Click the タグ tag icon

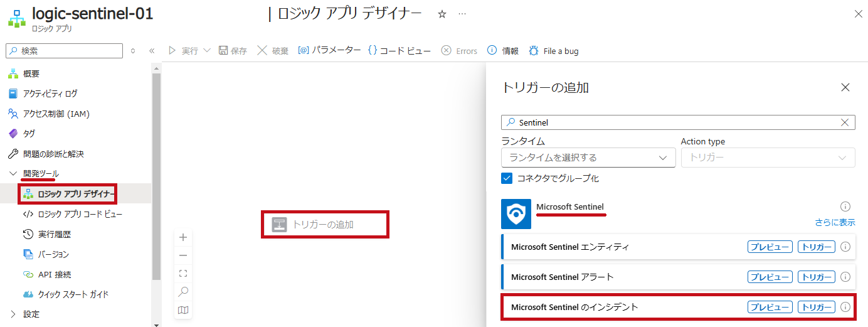[13, 134]
